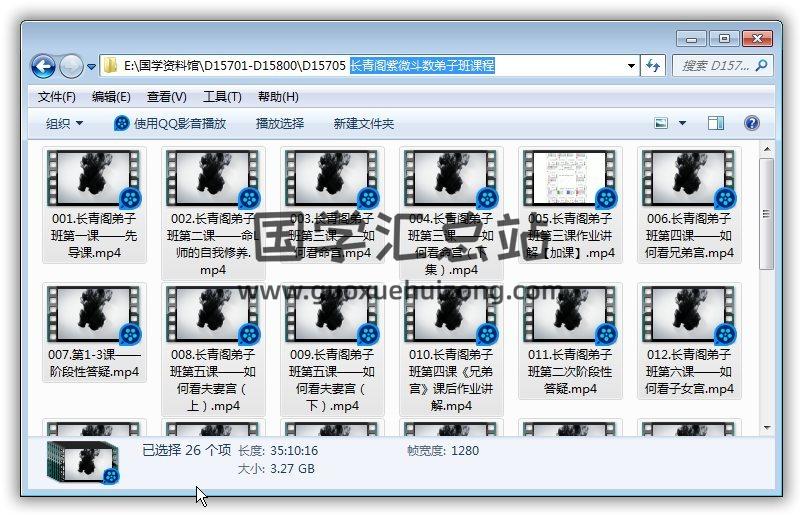
Task: Close the Explorer window
Action: [757, 39]
